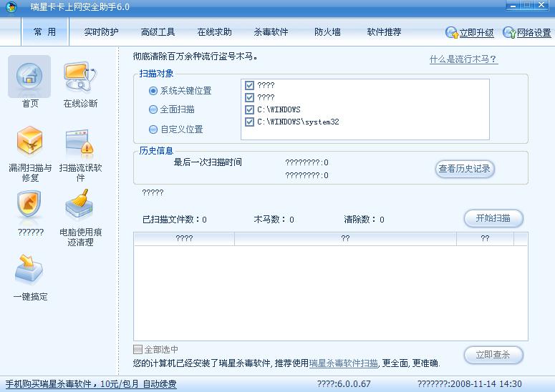Image resolution: width=555 pixels, height=392 pixels.
Task: Open the 高级工具 tab
Action: pos(158,32)
